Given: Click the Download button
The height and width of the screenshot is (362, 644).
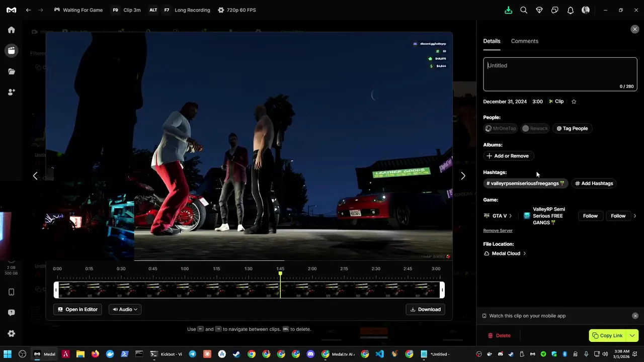Looking at the screenshot, I should click(425, 309).
